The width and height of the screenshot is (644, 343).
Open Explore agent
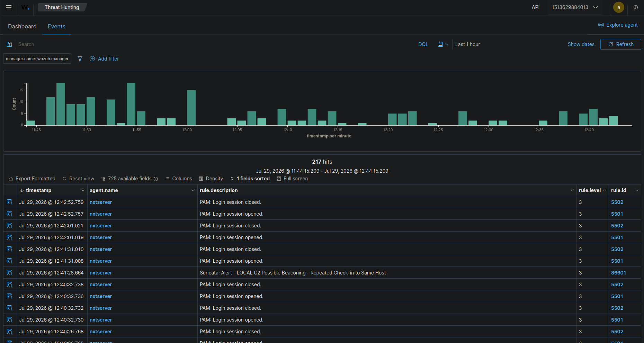[618, 25]
